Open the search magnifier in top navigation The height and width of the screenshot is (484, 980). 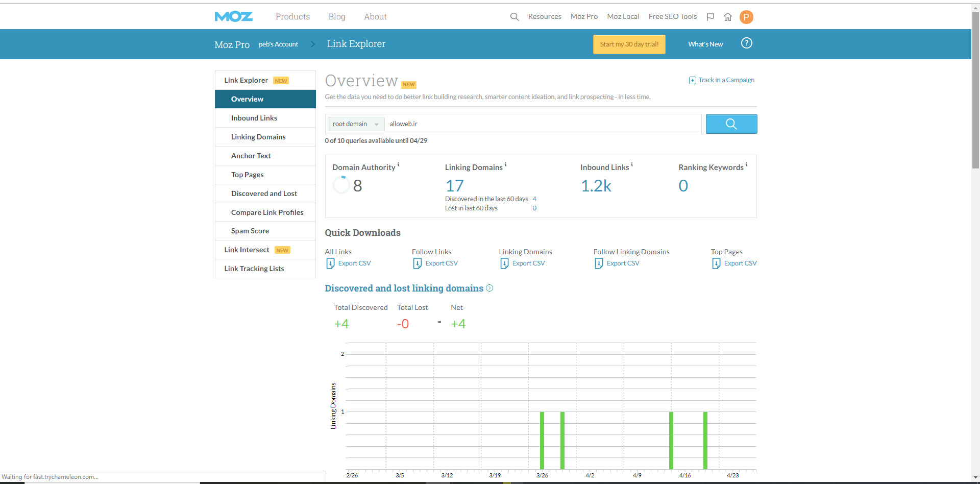[514, 17]
